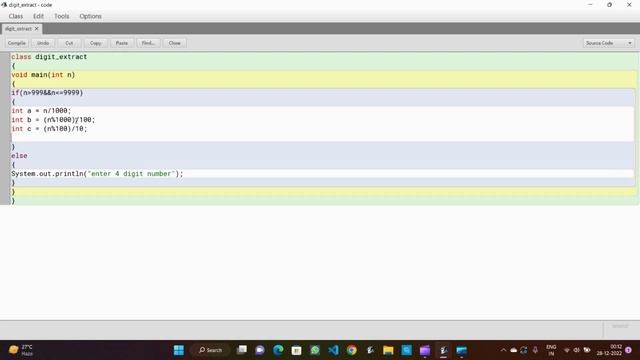Expand the Source Code view dropdown

click(609, 43)
